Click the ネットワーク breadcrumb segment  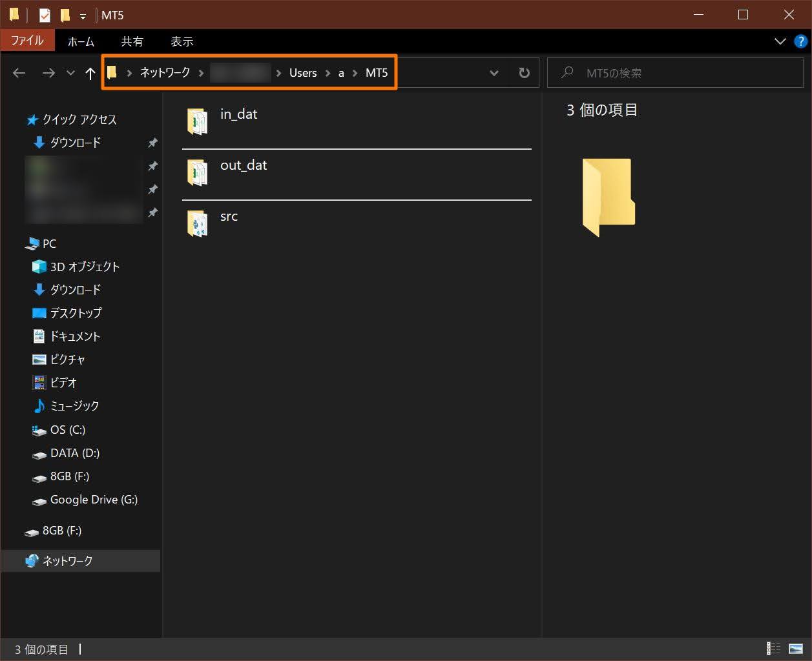click(165, 73)
